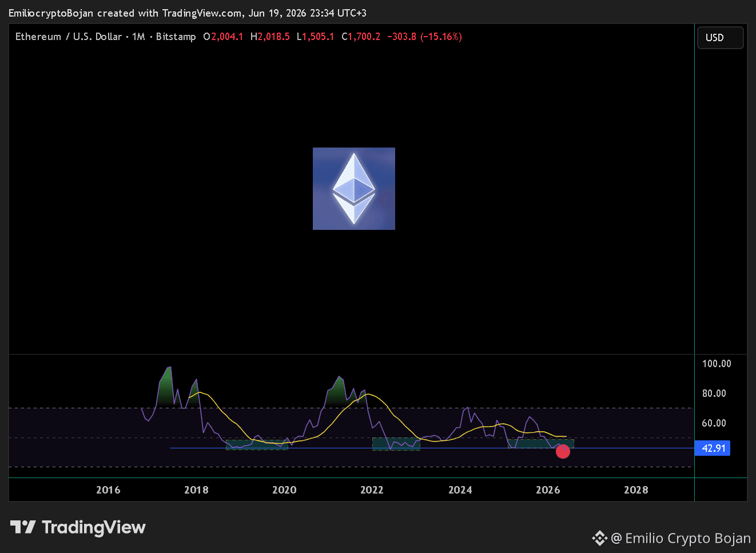Click the "Bitstamp" exchange name in the legend
The width and height of the screenshot is (756, 553).
coord(176,37)
